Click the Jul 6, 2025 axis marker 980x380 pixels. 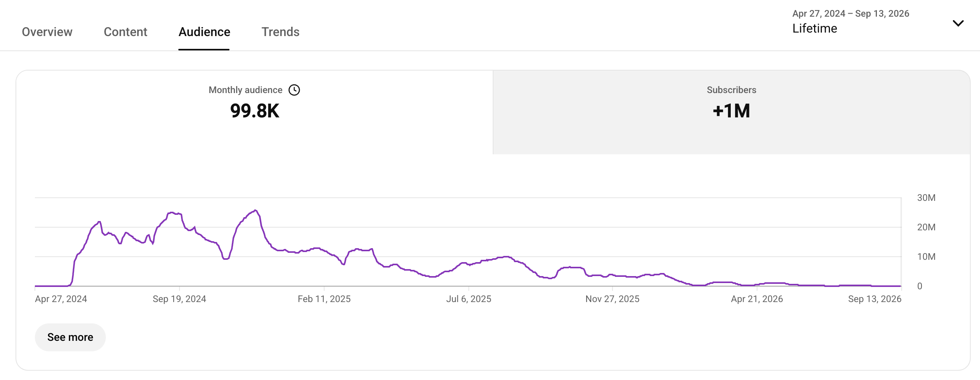coord(469,299)
